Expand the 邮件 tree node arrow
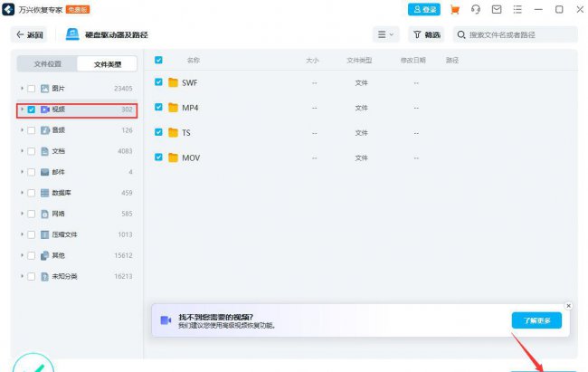Viewport: 588px width, 372px height. (22, 172)
